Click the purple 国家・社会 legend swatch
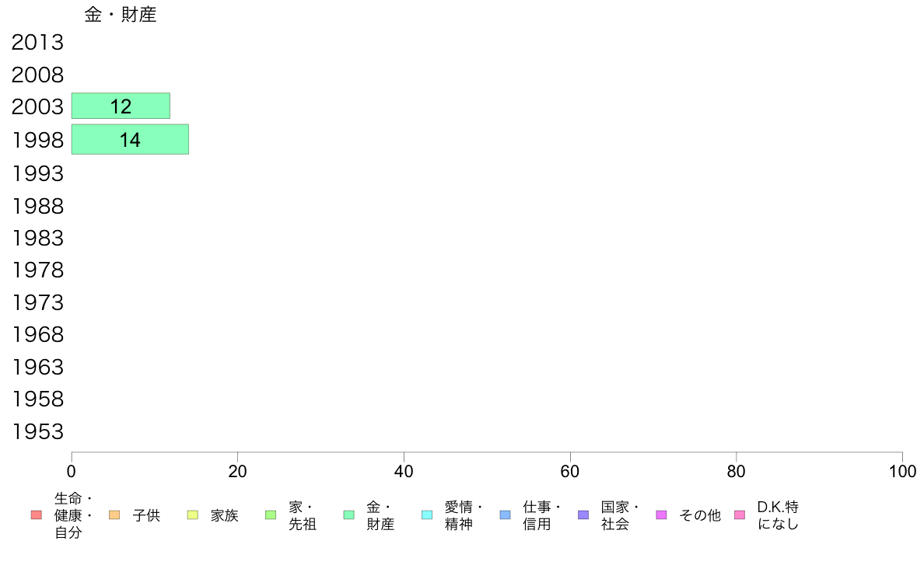Image resolution: width=924 pixels, height=572 pixels. (583, 514)
